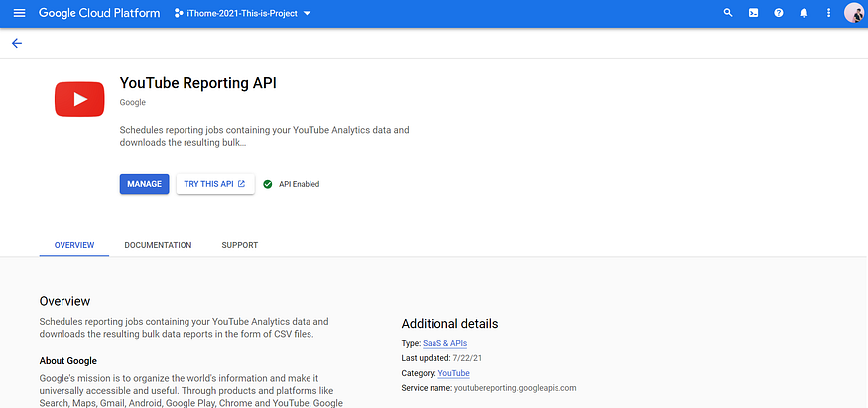This screenshot has height=408, width=868.
Task: Open the SaaS & APIs type link
Action: point(445,343)
